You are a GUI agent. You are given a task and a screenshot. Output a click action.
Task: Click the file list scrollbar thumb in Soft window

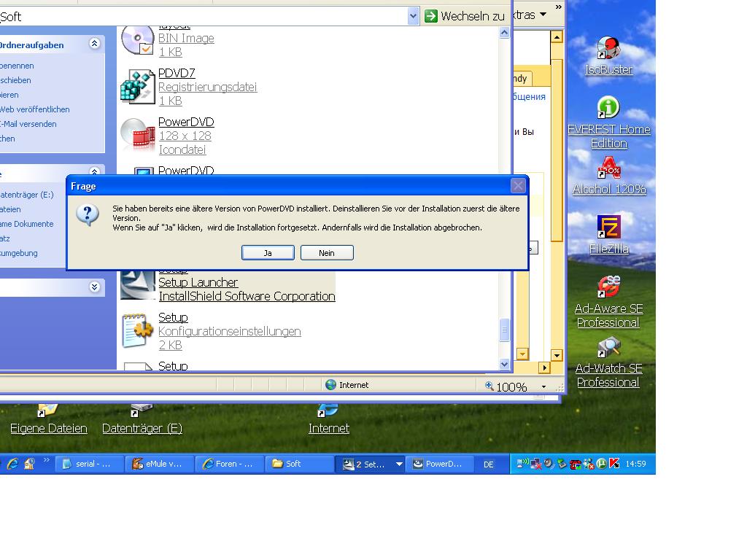pyautogui.click(x=505, y=330)
